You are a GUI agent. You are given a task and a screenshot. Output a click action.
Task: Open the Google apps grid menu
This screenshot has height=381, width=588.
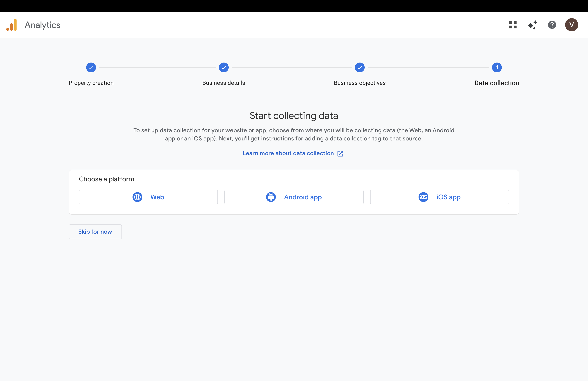(513, 25)
